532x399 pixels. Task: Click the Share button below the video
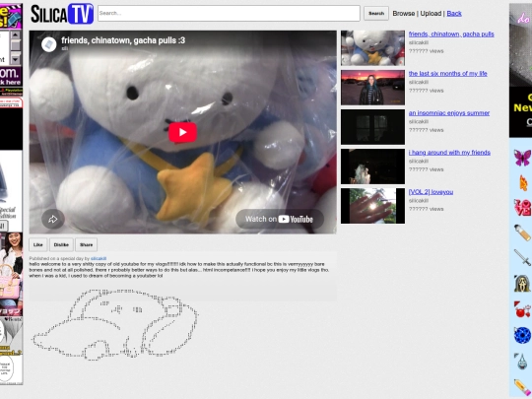tap(86, 244)
